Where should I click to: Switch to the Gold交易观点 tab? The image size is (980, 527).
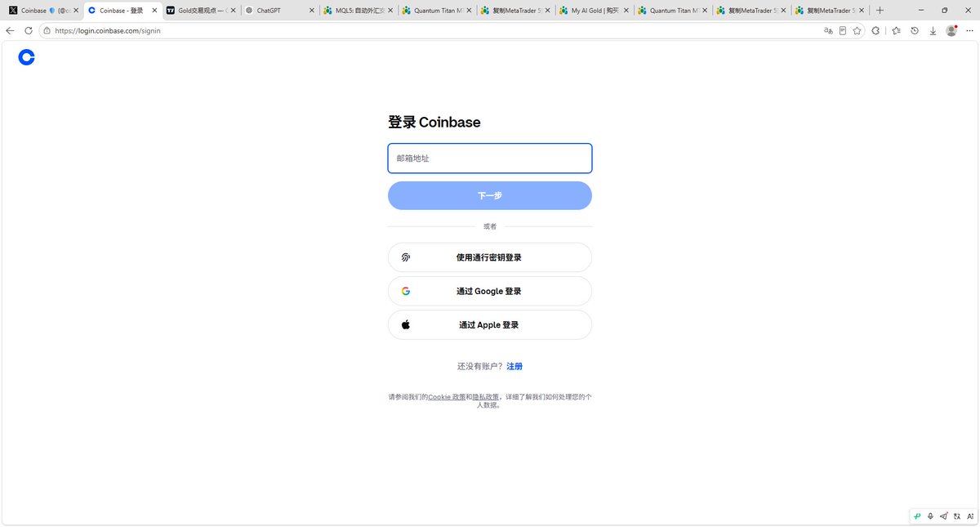coord(202,11)
